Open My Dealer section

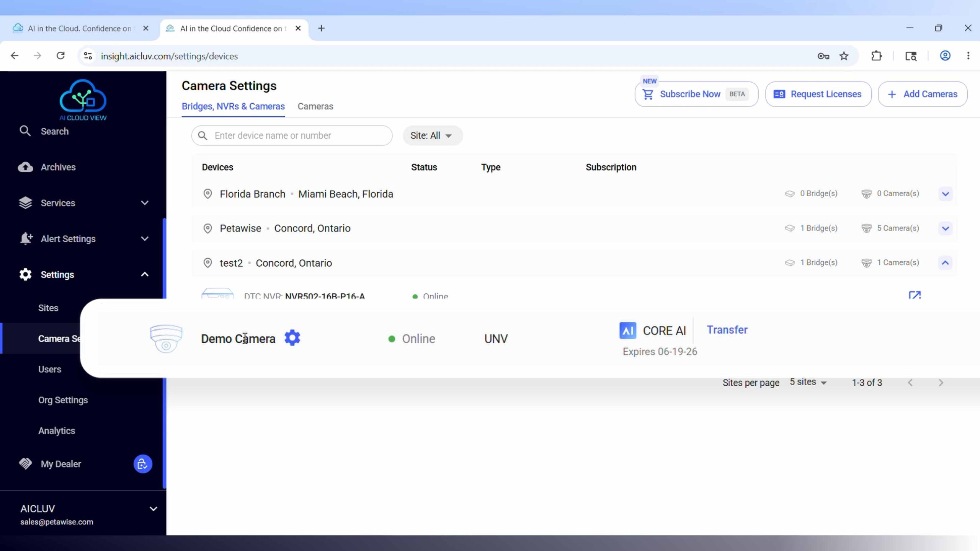point(61,464)
